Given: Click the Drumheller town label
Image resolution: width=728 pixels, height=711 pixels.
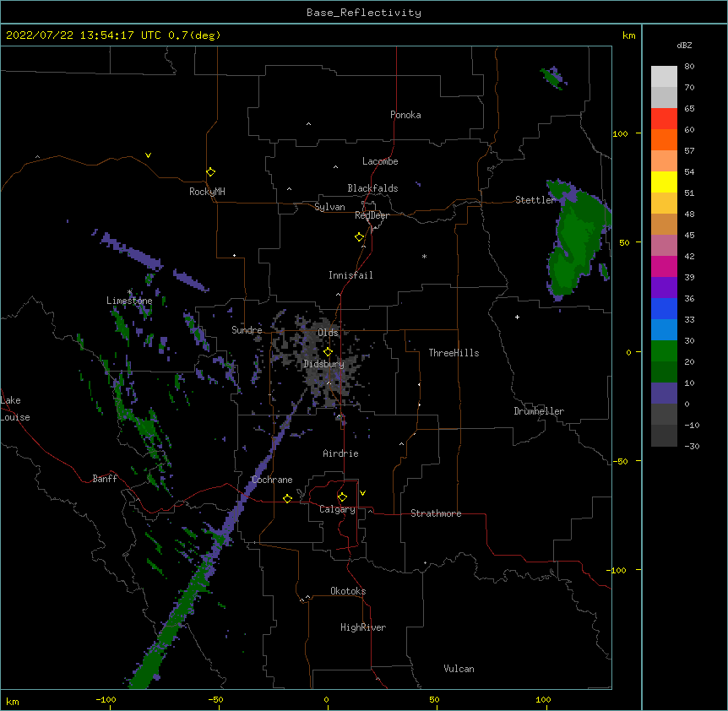Looking at the screenshot, I should click(539, 411).
